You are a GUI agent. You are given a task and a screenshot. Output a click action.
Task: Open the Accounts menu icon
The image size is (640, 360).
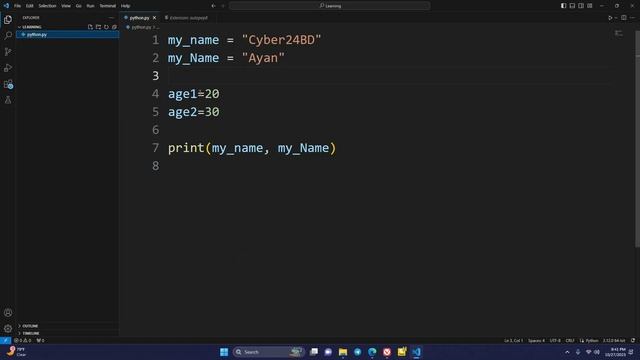[x=8, y=313]
